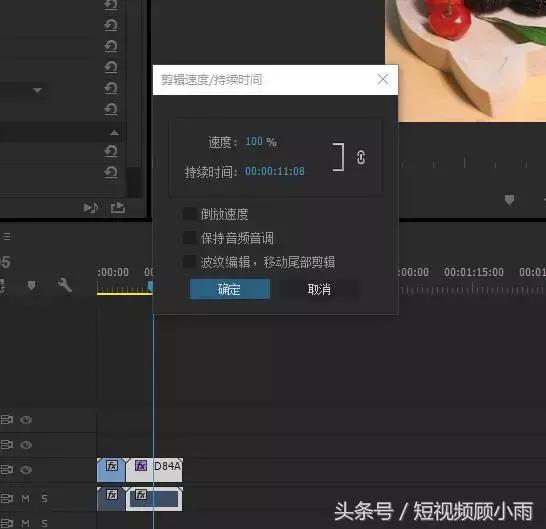The width and height of the screenshot is (546, 529).
Task: Check 波纹编辑，移动尾部剪辑 option
Action: 189,262
